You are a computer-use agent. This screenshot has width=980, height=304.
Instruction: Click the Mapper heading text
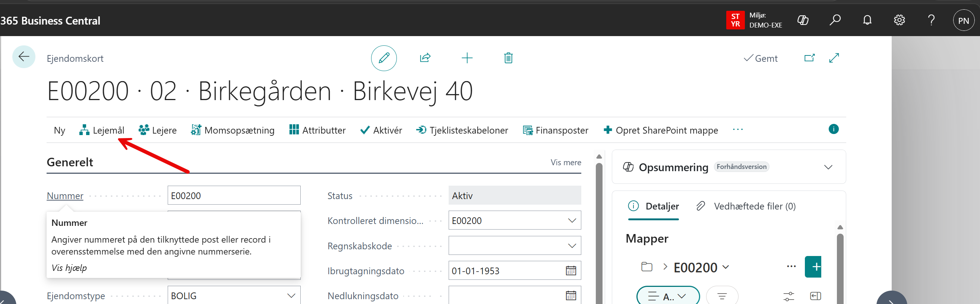pos(647,239)
